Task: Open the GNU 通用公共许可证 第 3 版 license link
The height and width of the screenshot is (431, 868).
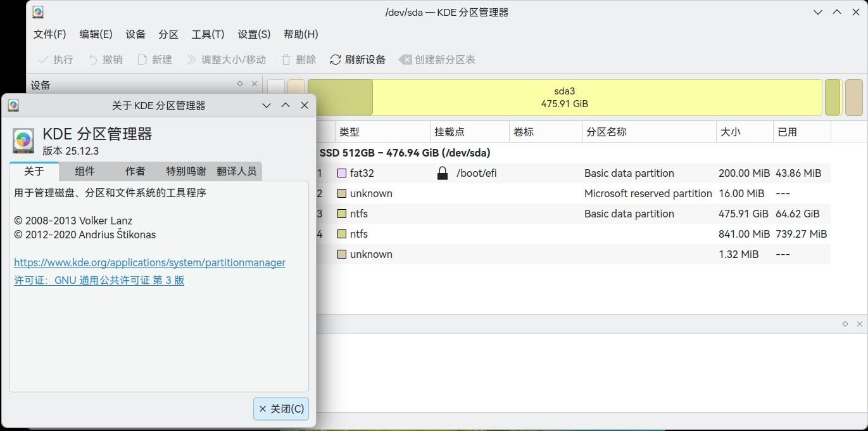Action: [x=99, y=280]
